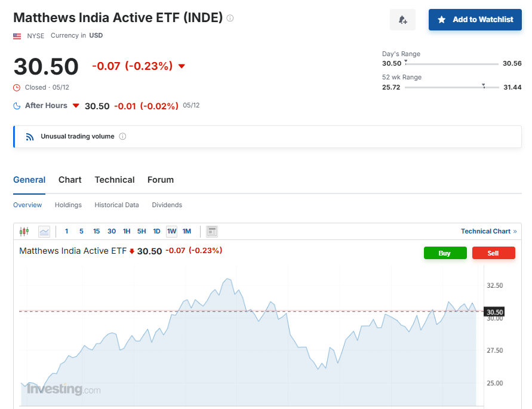Image resolution: width=532 pixels, height=409 pixels.
Task: Click info icon beside Unusual trading volume
Action: coord(122,137)
